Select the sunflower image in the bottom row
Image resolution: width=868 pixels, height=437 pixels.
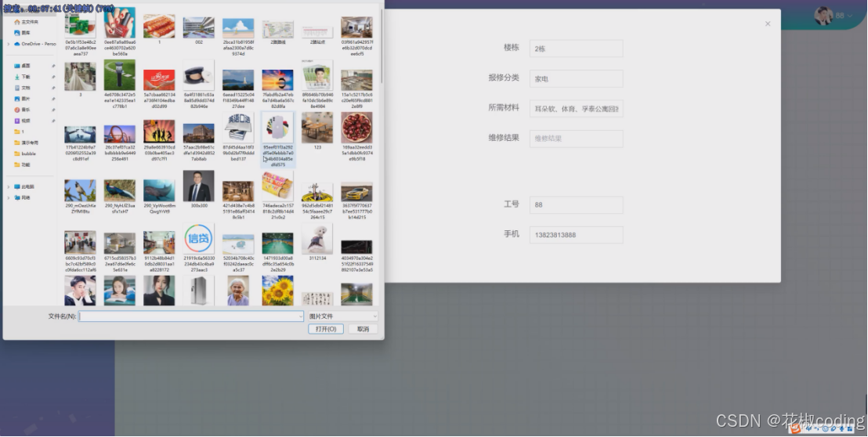pos(278,290)
